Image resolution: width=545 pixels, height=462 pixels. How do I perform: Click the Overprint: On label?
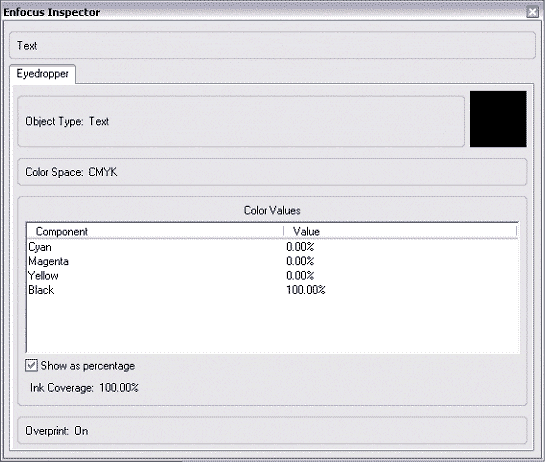point(57,431)
